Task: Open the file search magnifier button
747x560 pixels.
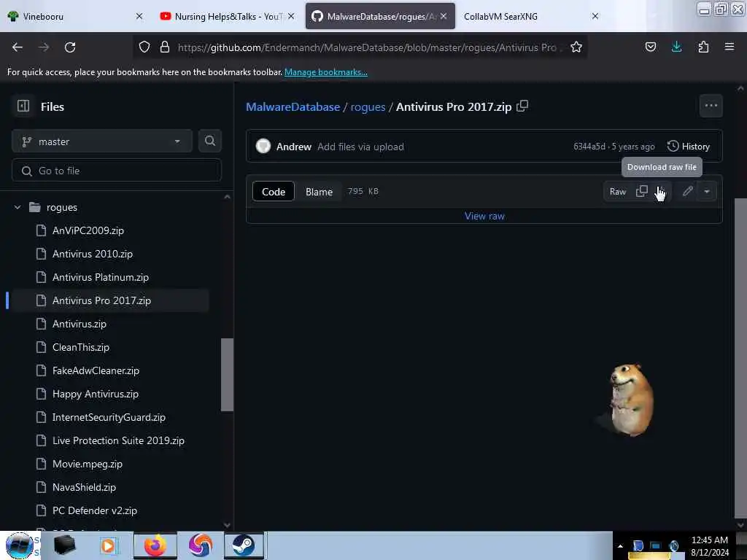Action: coord(209,141)
